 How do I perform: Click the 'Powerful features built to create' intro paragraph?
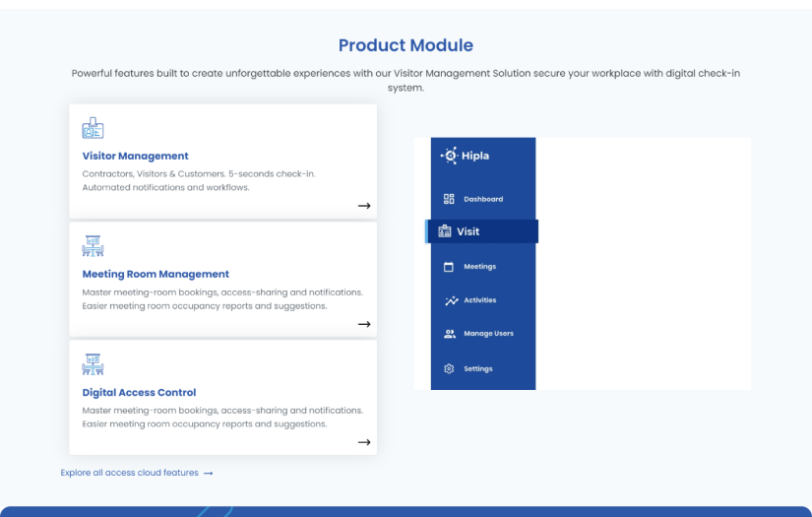[406, 81]
